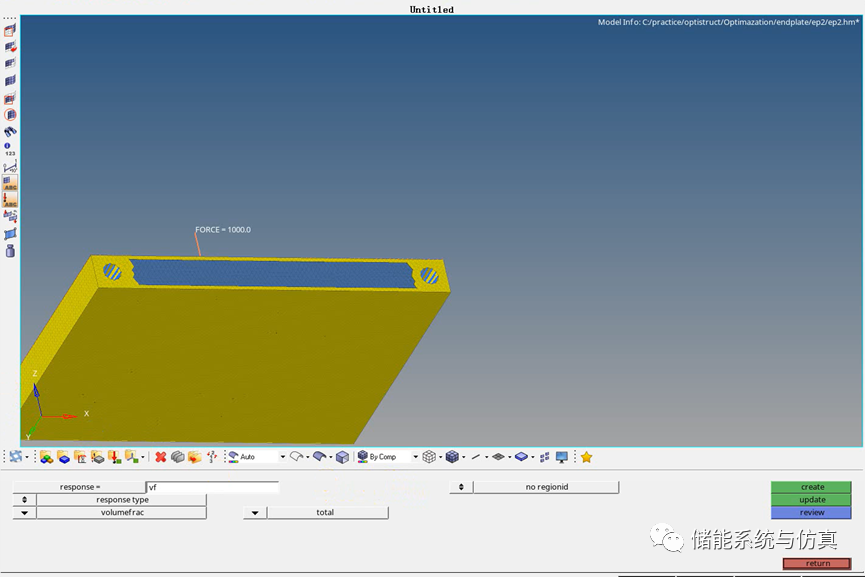Click the Renumber icon

pyautogui.click(x=212, y=457)
